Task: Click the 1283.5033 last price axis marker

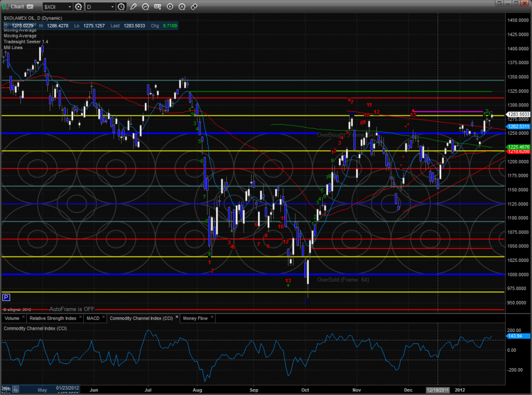Action: pos(518,114)
